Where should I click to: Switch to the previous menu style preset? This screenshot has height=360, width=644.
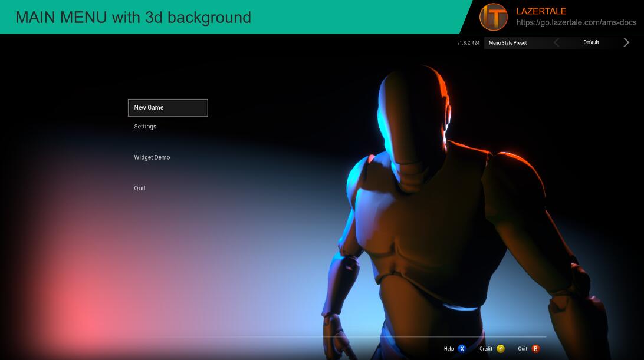pos(557,42)
